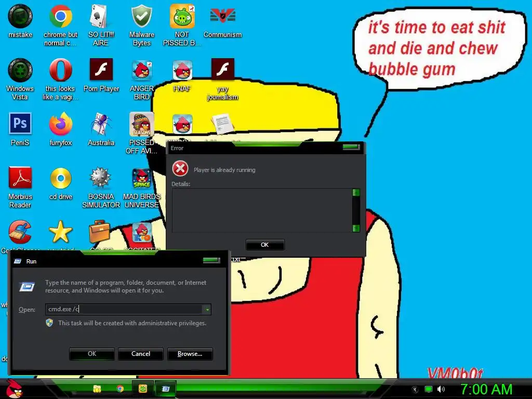
Task: Select Angry Birds icon below FNAF
Action: click(182, 124)
